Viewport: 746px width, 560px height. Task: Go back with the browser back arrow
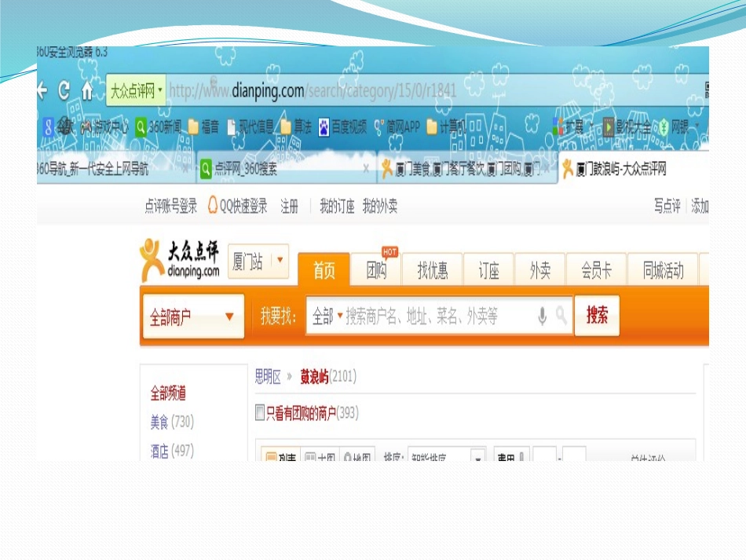pyautogui.click(x=42, y=90)
